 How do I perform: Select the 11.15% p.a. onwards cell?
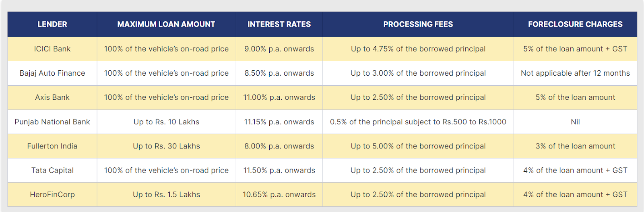point(279,122)
